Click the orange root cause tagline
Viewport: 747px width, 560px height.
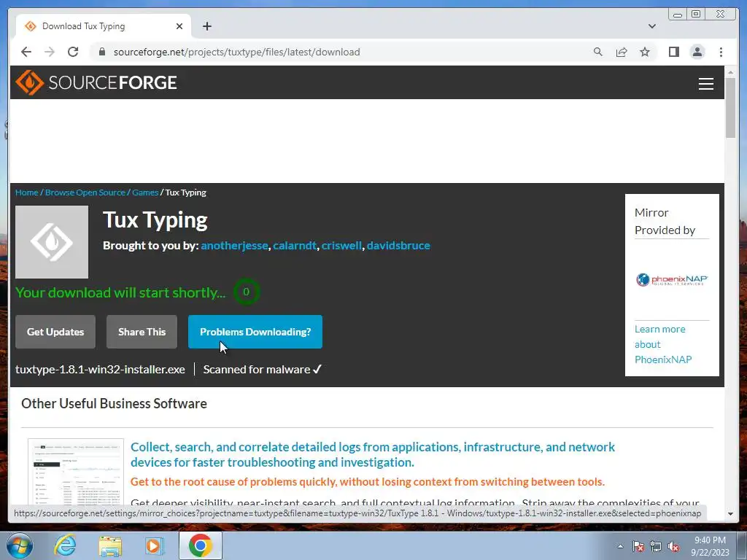(368, 482)
